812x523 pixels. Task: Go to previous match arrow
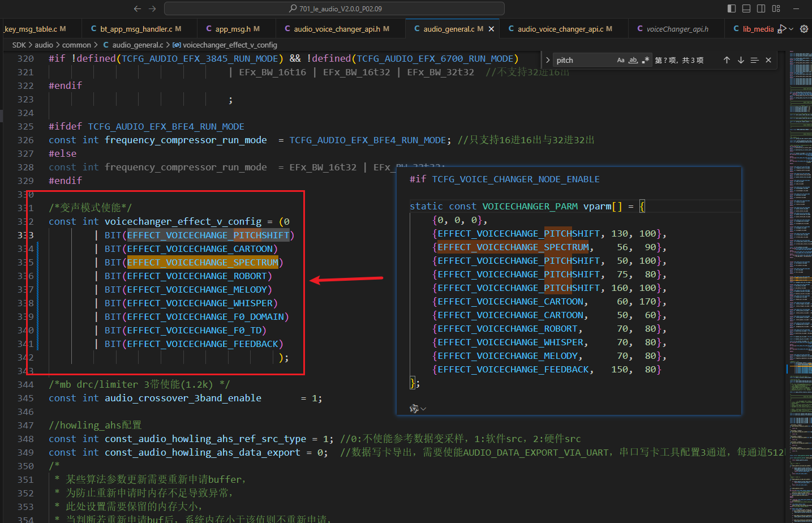coord(727,60)
